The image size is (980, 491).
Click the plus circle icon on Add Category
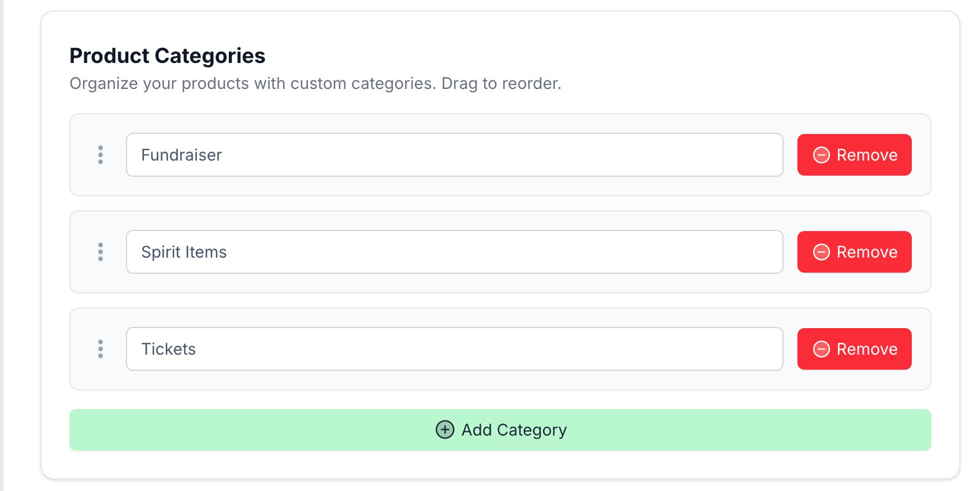pyautogui.click(x=444, y=430)
